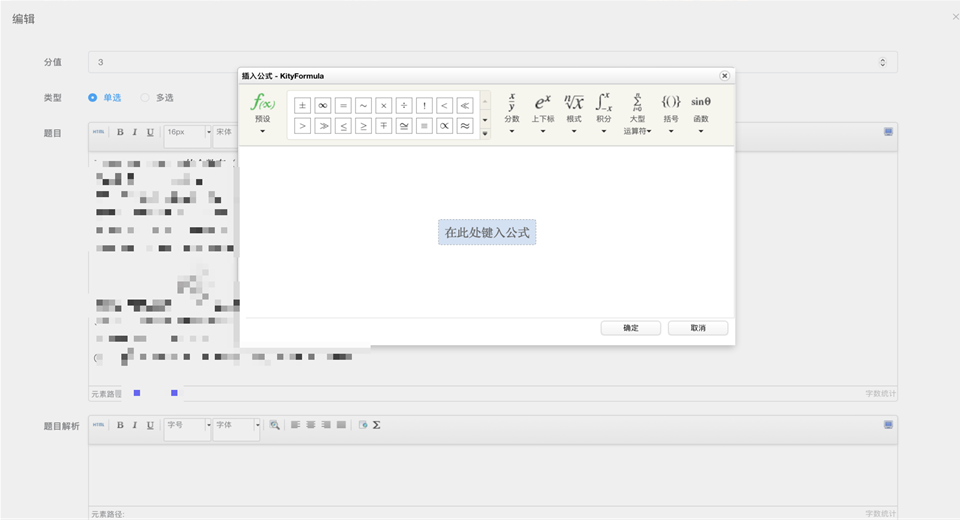960x524 pixels.
Task: Click the 在此处键入公式 formula input box
Action: (487, 232)
